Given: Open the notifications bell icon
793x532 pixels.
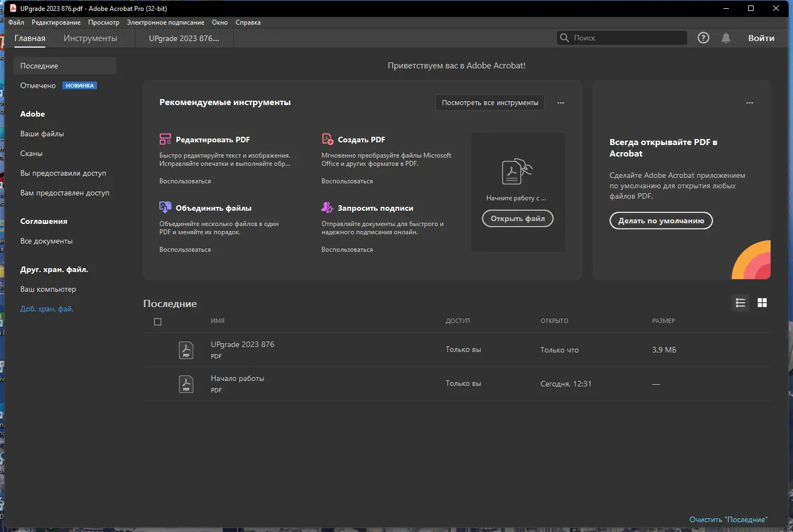Looking at the screenshot, I should click(726, 38).
